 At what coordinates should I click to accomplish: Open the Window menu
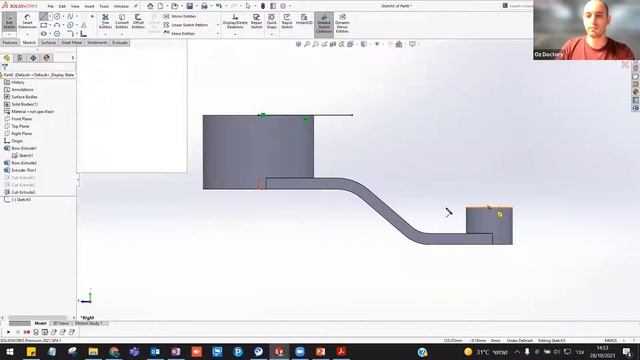click(121, 6)
